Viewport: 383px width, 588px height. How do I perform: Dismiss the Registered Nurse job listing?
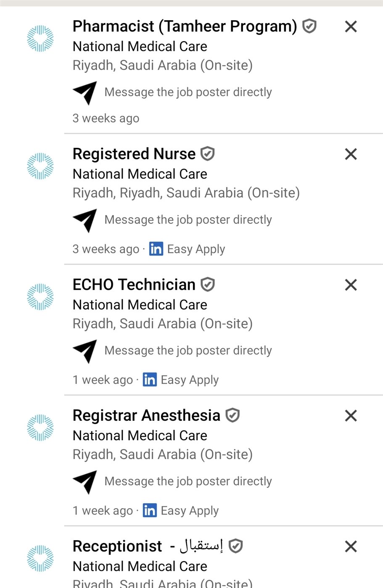coord(351,154)
